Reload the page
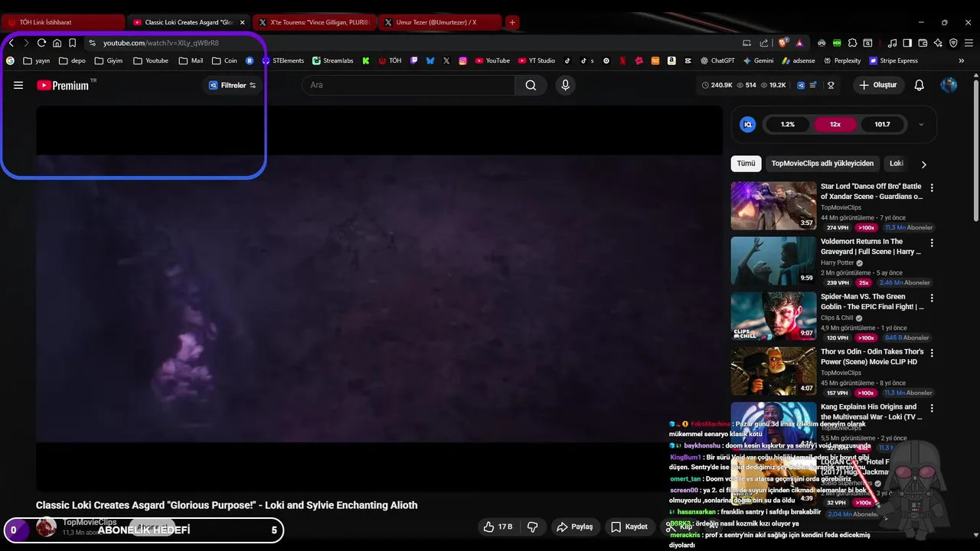This screenshot has height=551, width=980. 41,43
